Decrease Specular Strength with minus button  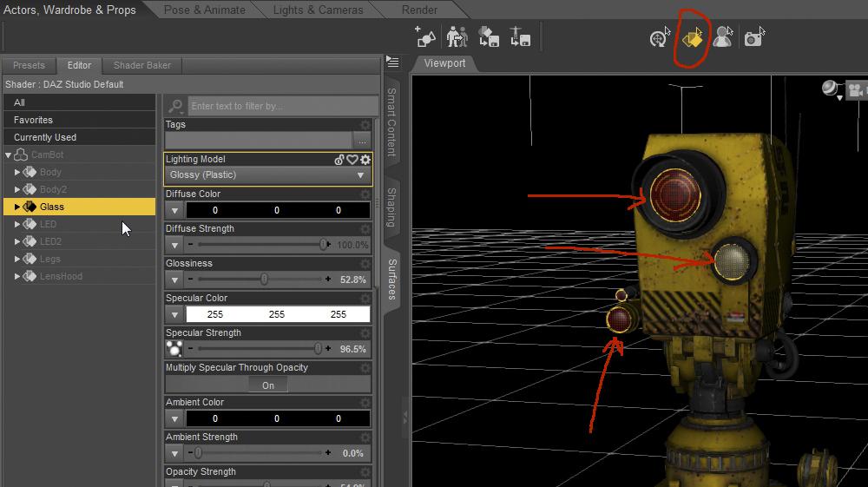pyautogui.click(x=190, y=349)
